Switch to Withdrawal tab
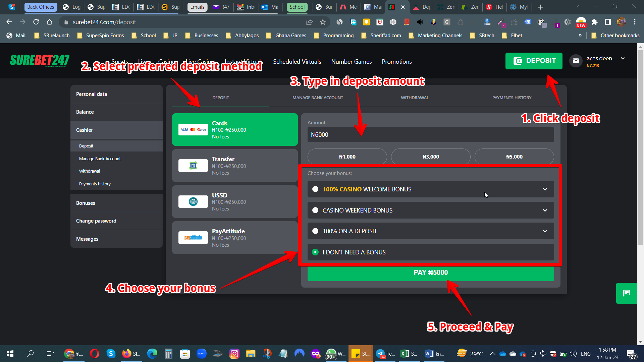Screen dimensions: 644x362 415,98
